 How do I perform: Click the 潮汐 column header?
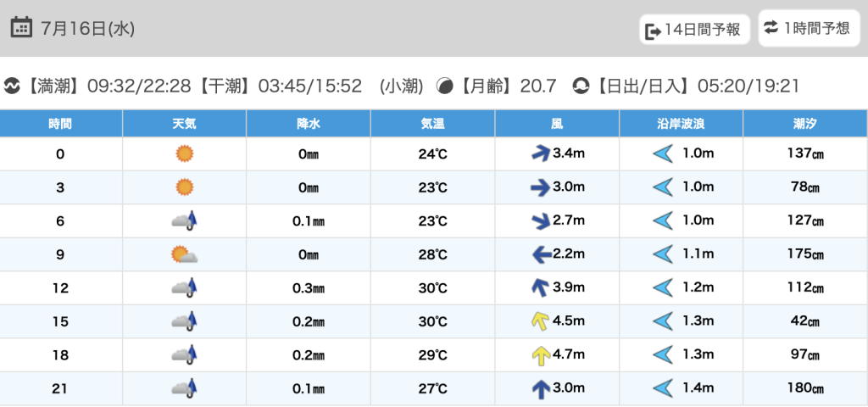[x=804, y=124]
